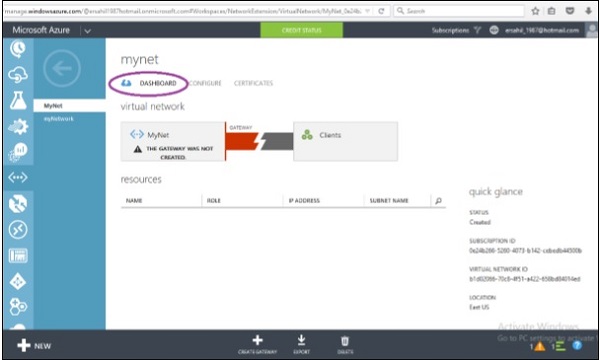Open the flask icon in sidebar
This screenshot has width=600, height=360.
[18, 100]
